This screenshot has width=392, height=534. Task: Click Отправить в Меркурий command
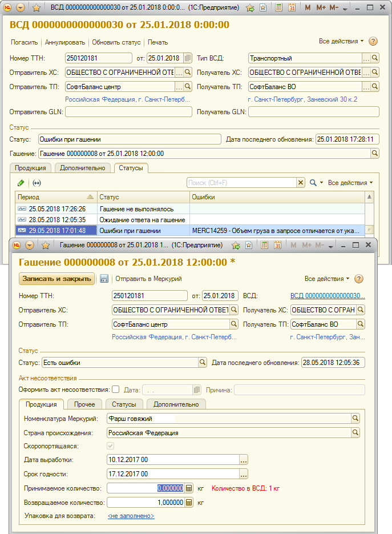click(148, 279)
